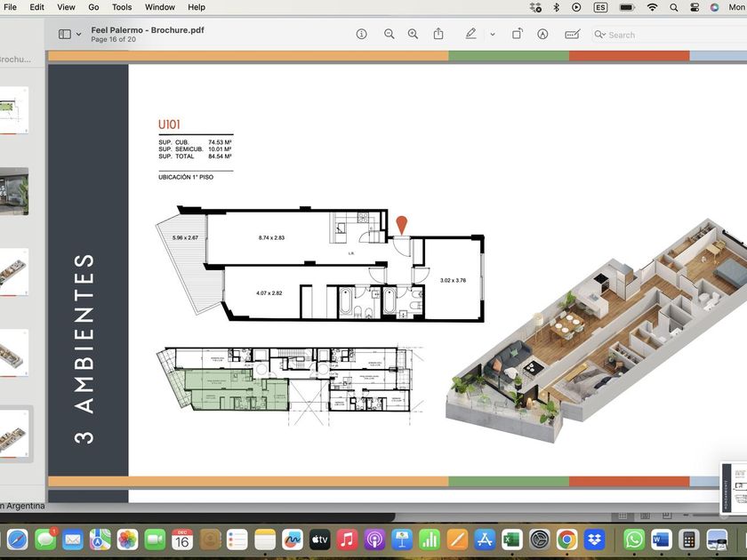Viewport: 747px width, 560px height.
Task: Expand the highlight color dropdown arrow
Action: 493,34
